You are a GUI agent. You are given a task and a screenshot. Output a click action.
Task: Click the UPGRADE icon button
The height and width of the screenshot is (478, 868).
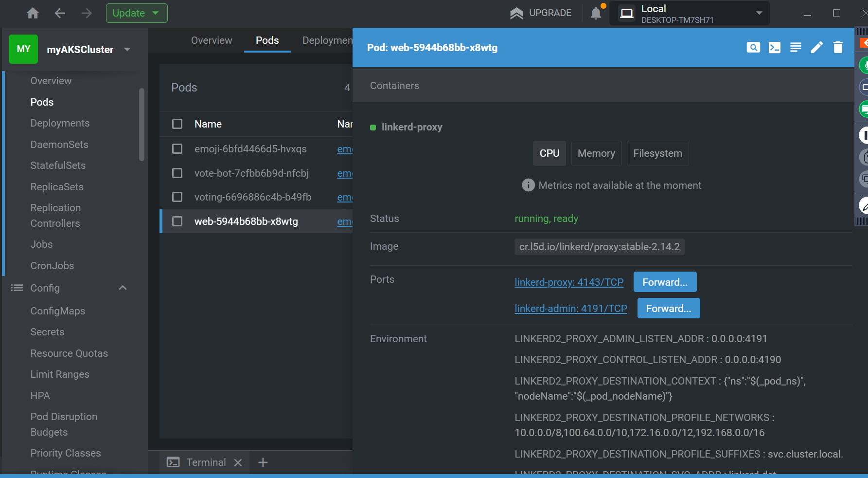pos(541,13)
